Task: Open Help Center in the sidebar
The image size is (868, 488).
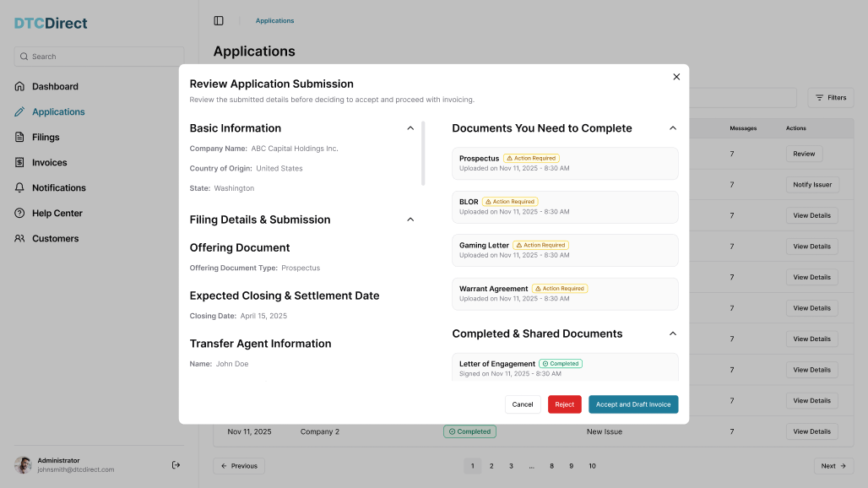Action: tap(57, 213)
